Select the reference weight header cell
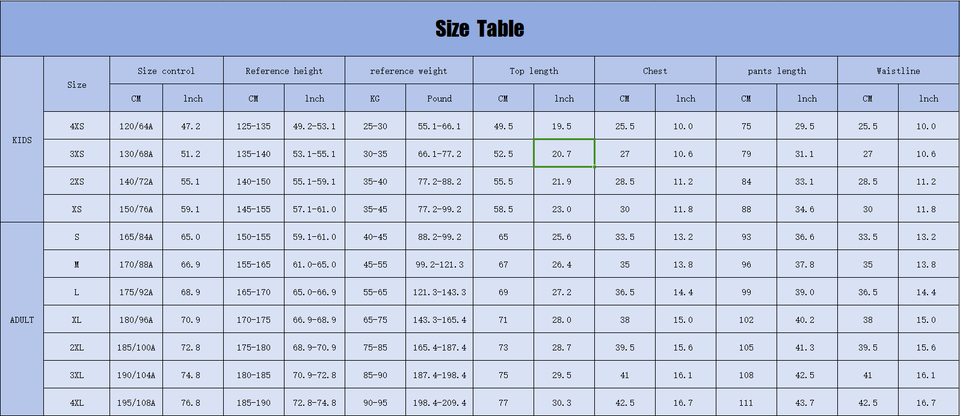 click(x=408, y=71)
